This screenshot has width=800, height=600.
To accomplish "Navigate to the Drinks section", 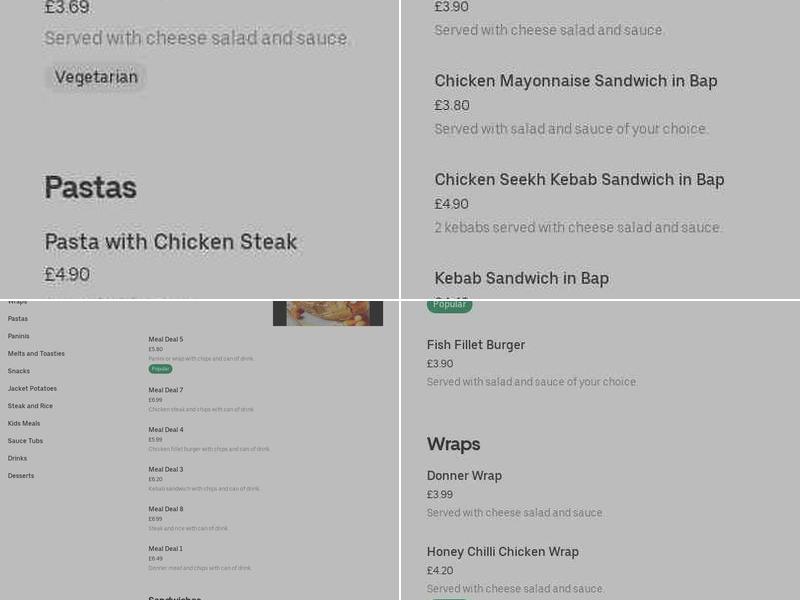I will click(17, 458).
